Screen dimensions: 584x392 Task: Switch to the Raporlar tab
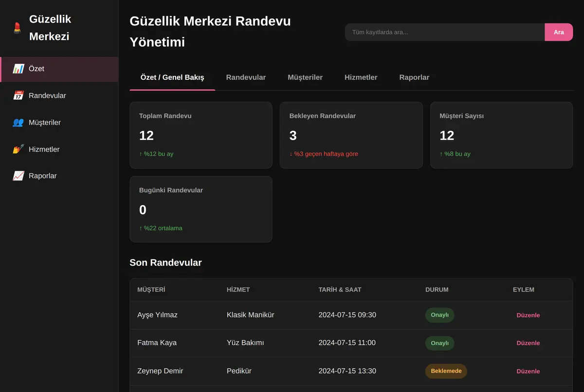[x=414, y=77]
